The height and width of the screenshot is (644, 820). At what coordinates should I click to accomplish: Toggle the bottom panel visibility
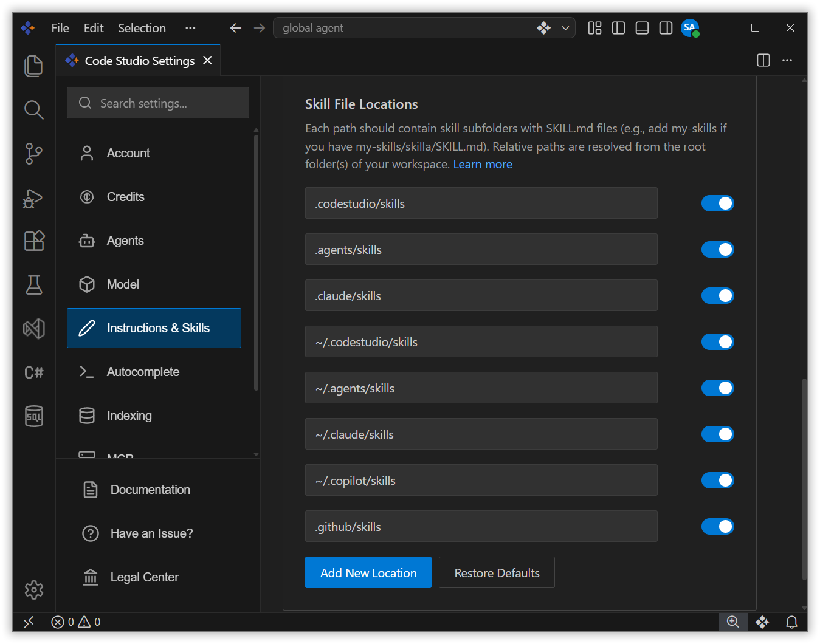coord(642,28)
